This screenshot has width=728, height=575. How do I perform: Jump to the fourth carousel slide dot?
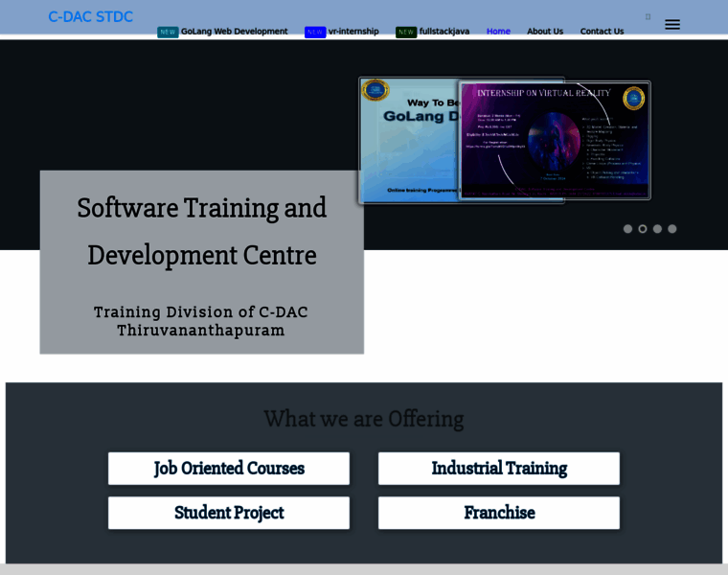[x=672, y=229]
